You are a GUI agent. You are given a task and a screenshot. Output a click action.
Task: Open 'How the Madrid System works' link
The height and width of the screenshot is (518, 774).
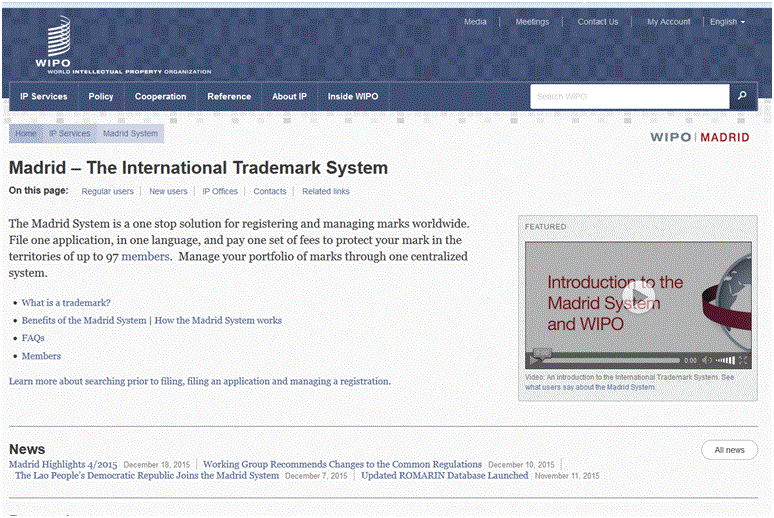click(218, 320)
